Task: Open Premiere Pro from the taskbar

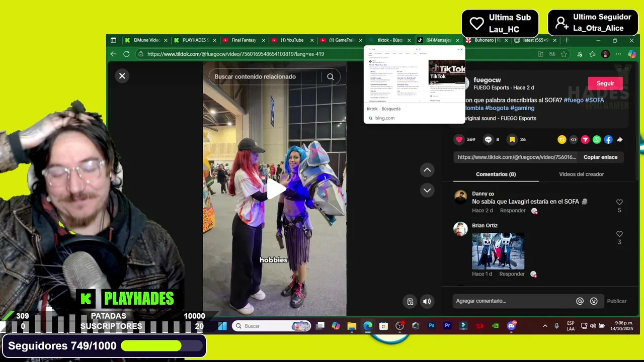Action: click(447, 326)
